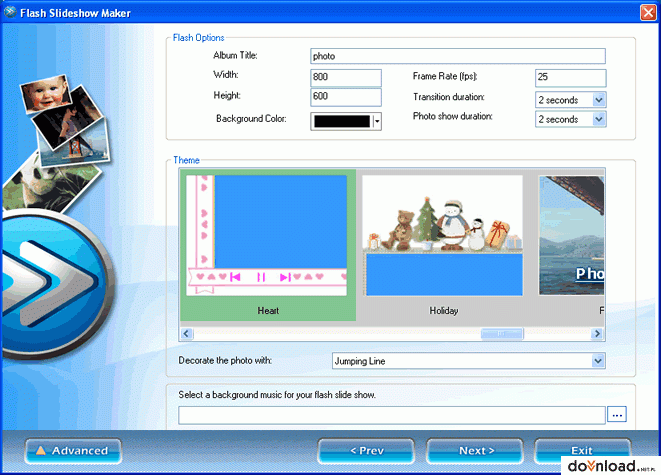
Task: Click the background music path field
Action: click(x=392, y=415)
